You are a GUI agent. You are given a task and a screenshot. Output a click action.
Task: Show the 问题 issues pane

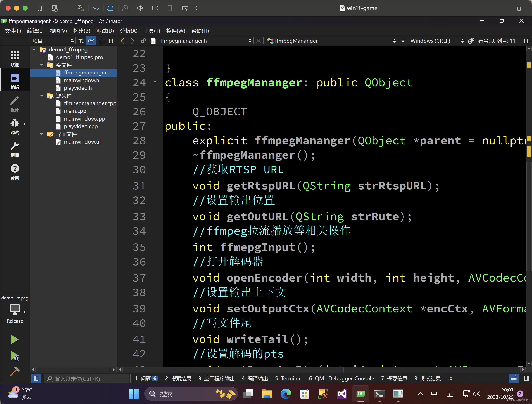click(146, 378)
